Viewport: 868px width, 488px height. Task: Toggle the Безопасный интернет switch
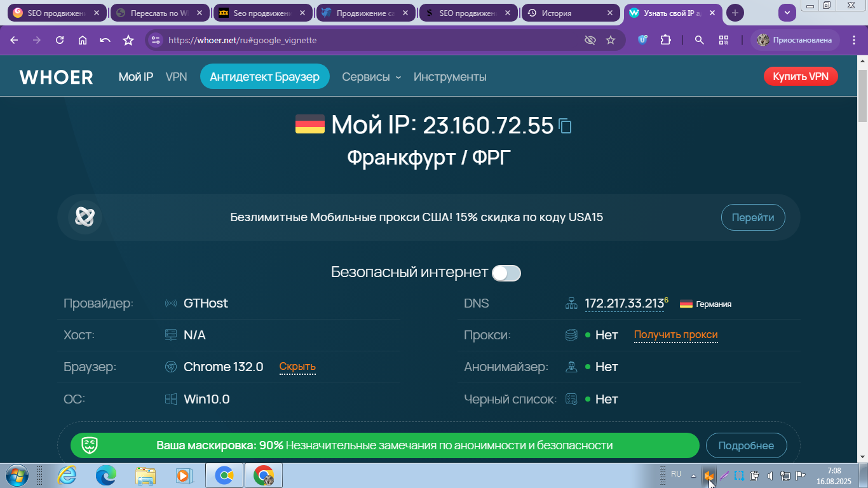(506, 273)
